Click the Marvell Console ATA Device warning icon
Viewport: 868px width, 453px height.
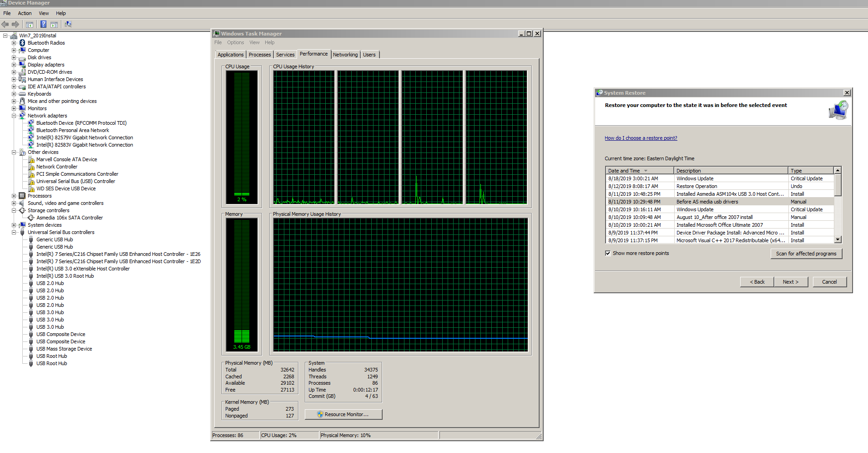(31, 159)
